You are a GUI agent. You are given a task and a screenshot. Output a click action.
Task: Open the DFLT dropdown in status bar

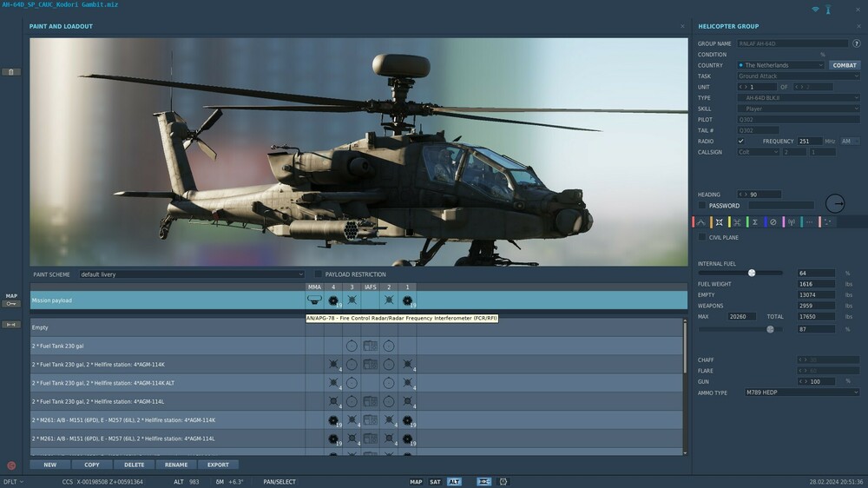click(13, 482)
